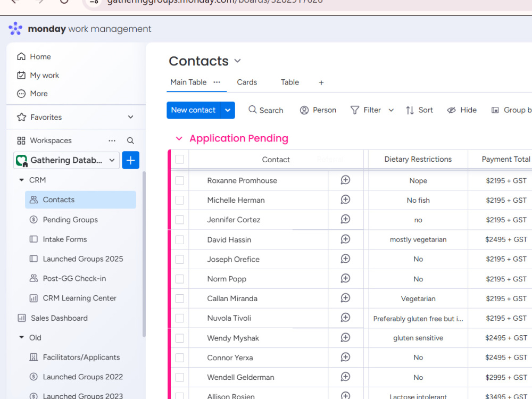The image size is (532, 399).
Task: Tick checkbox for Nuvola Tivoli
Action: pos(180,318)
